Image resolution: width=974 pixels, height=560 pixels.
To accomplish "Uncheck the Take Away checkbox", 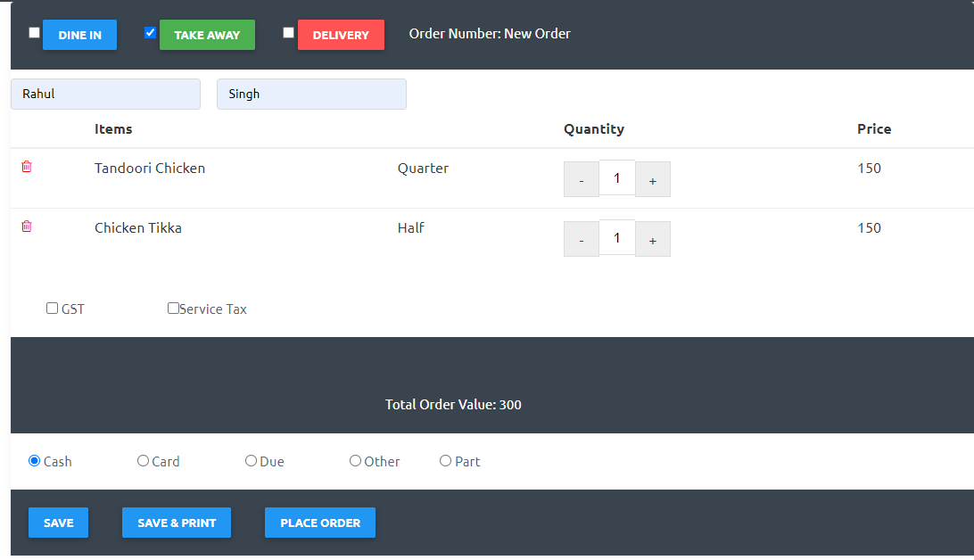I will click(151, 33).
